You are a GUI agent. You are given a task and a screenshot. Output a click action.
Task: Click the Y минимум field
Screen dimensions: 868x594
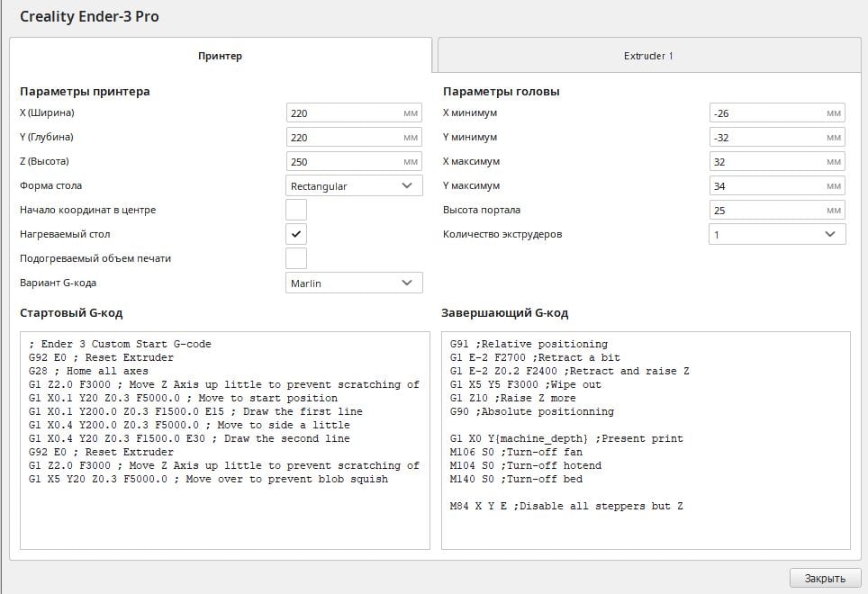(777, 137)
